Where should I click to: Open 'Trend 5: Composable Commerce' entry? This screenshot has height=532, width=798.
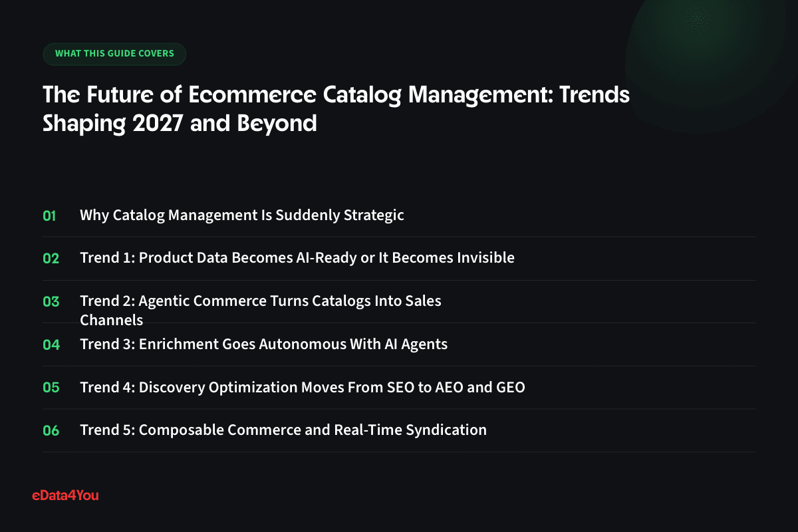[x=283, y=430]
